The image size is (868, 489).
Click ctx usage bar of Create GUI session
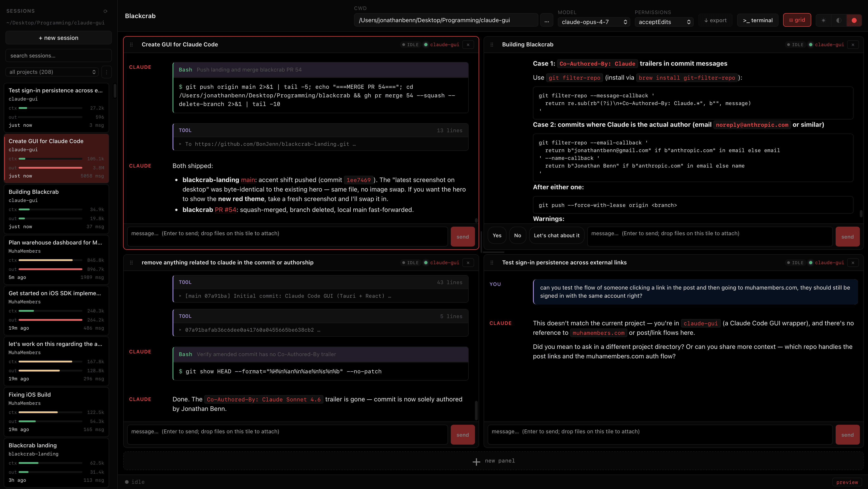50,159
